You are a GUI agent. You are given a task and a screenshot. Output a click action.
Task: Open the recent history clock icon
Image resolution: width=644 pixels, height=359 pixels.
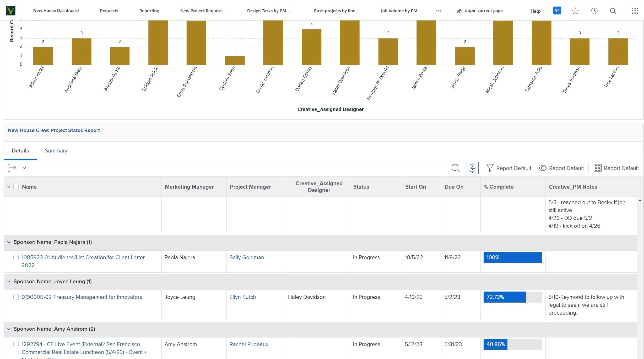tap(594, 11)
